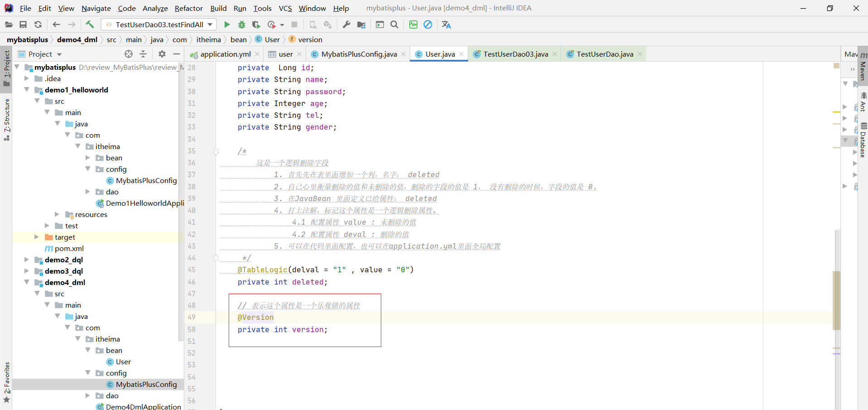Expand the demo3_dql module node

pos(27,271)
